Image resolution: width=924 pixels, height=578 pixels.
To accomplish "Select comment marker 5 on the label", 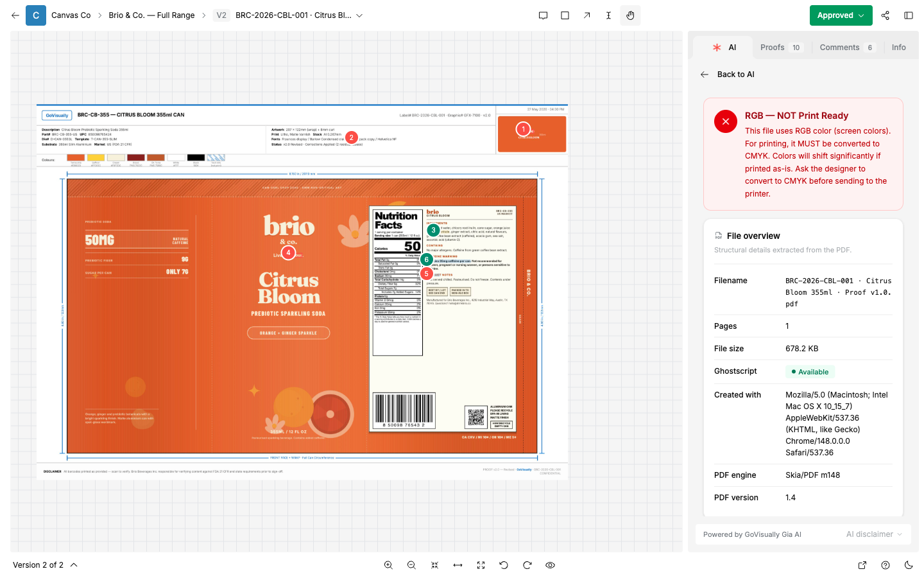I will pyautogui.click(x=426, y=274).
